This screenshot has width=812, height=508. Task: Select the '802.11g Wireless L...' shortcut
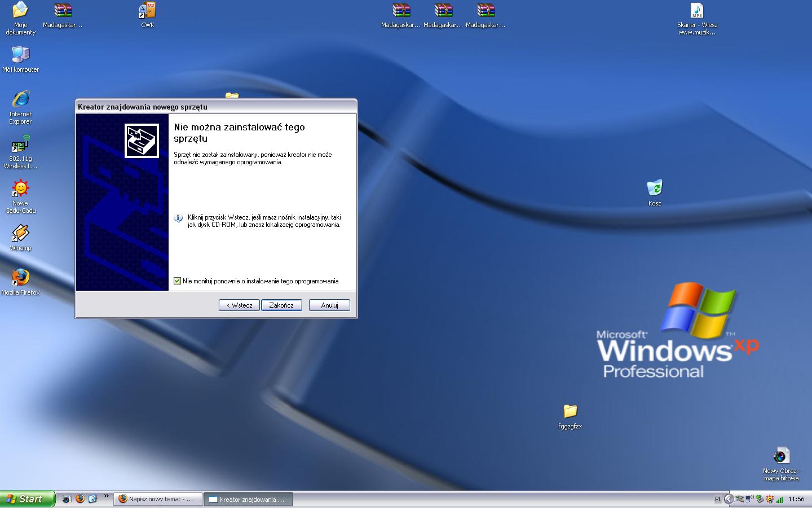coord(21,152)
